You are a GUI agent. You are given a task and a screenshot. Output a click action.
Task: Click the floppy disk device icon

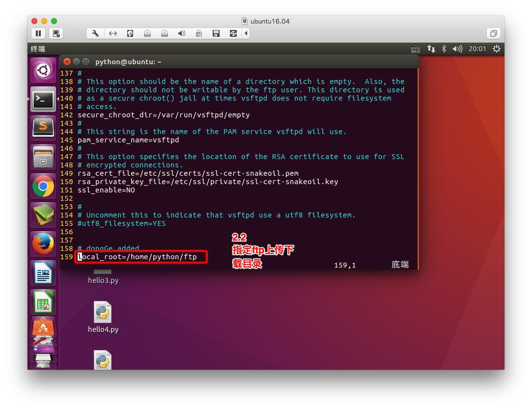coord(216,33)
